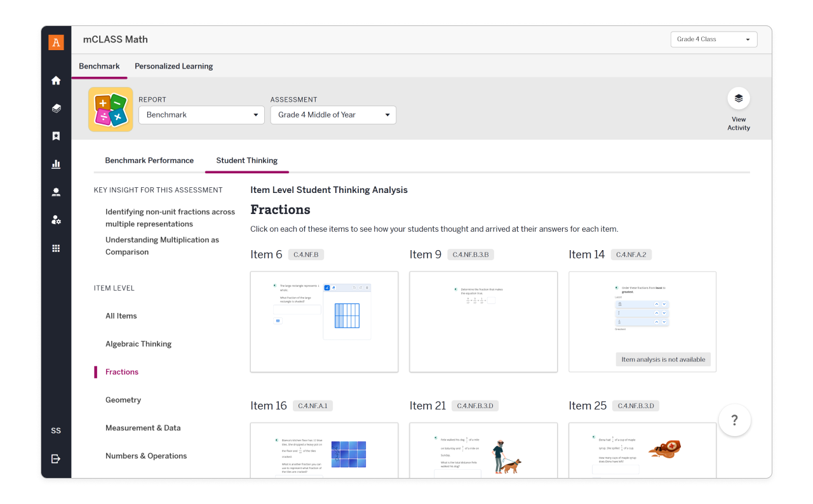This screenshot has height=504, width=813.
Task: Switch to the Personalized Learning tab
Action: point(174,66)
